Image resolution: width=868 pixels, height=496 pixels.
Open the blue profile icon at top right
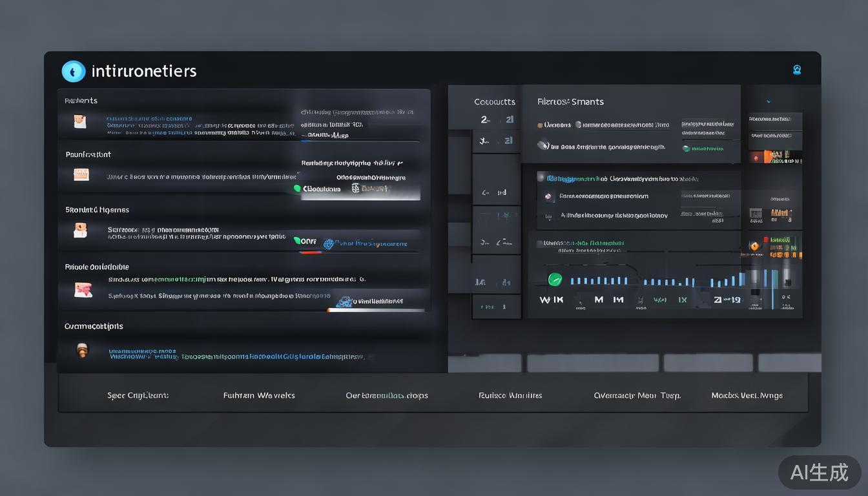[x=797, y=70]
